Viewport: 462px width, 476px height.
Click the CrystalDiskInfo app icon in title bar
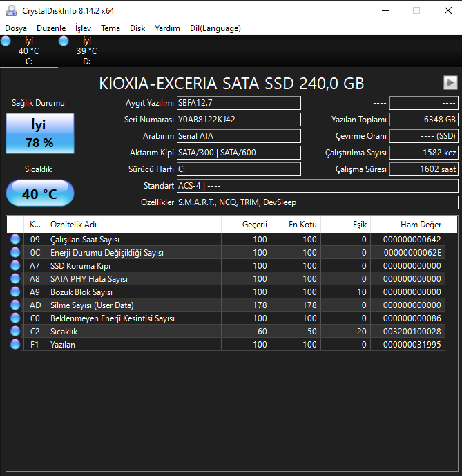point(11,10)
